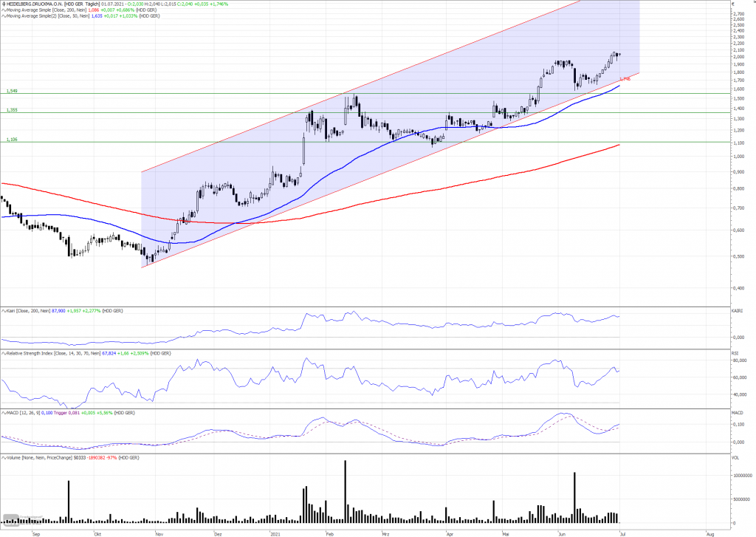This screenshot has width=756, height=537.
Task: Click the Dez month label on time axis
Action: pyautogui.click(x=218, y=534)
